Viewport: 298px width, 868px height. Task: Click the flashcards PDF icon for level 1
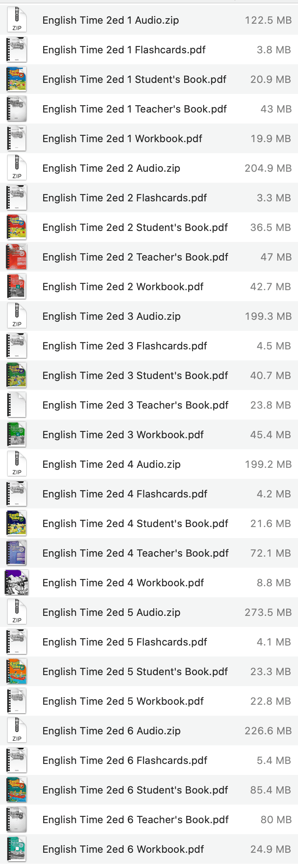pyautogui.click(x=17, y=49)
